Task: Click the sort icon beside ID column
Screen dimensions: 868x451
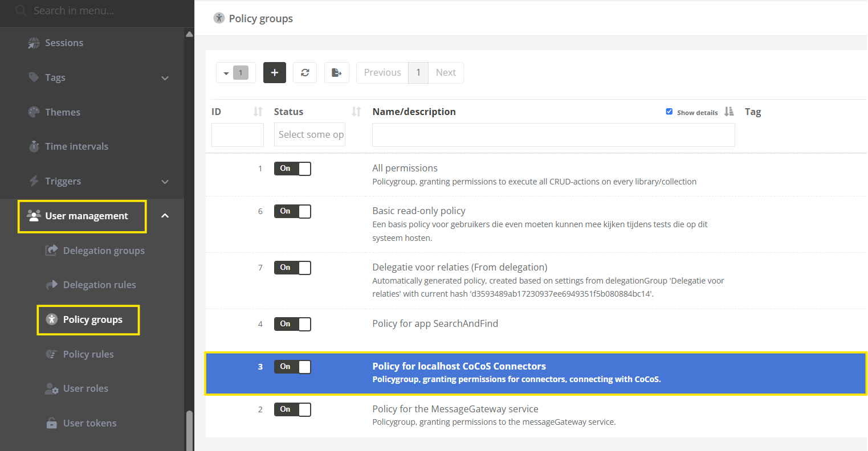Action: (258, 112)
